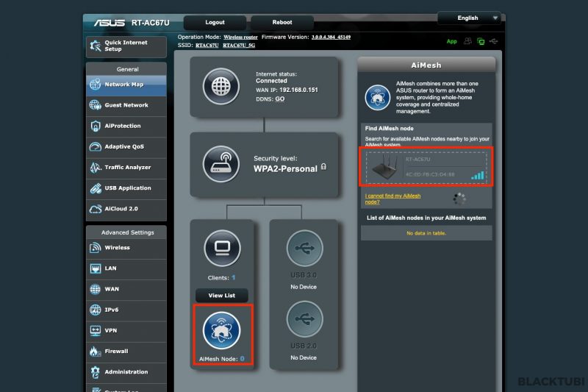Click the VPN monitor icon

click(96, 330)
